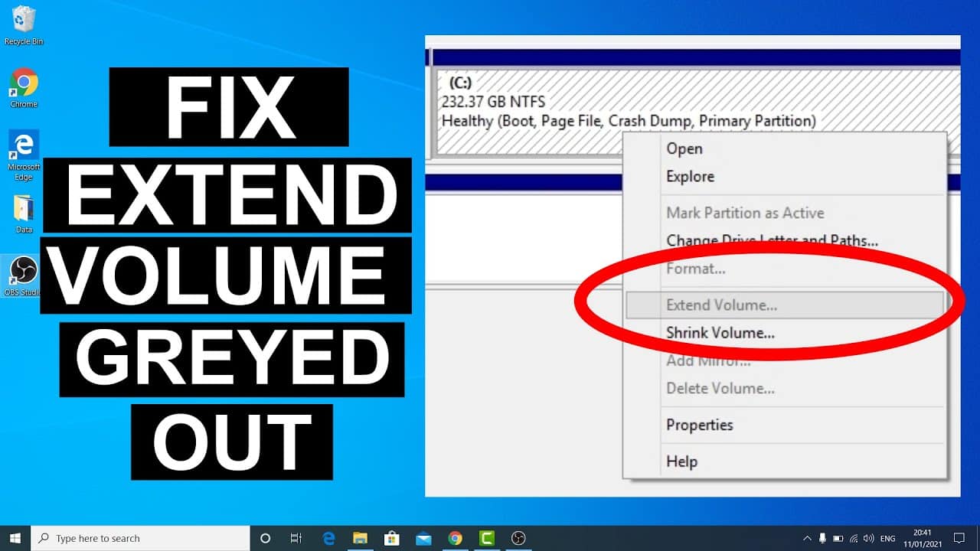Launch File Explorer from the taskbar
The width and height of the screenshot is (980, 551).
tap(360, 538)
